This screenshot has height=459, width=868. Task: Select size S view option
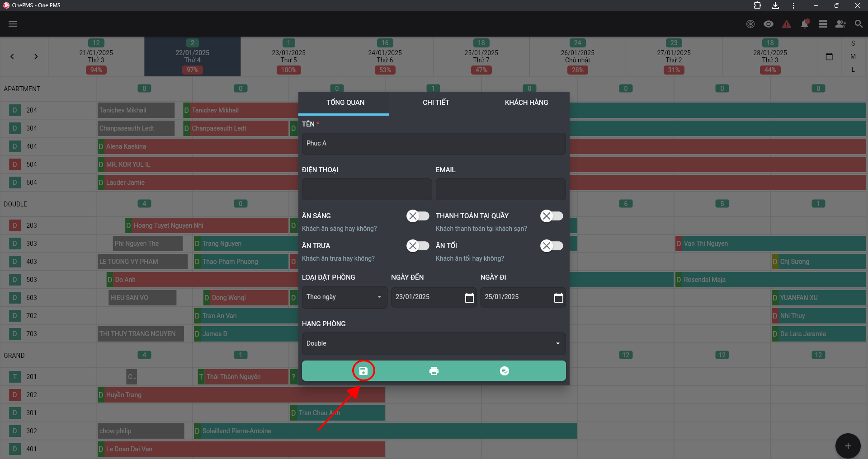point(853,43)
